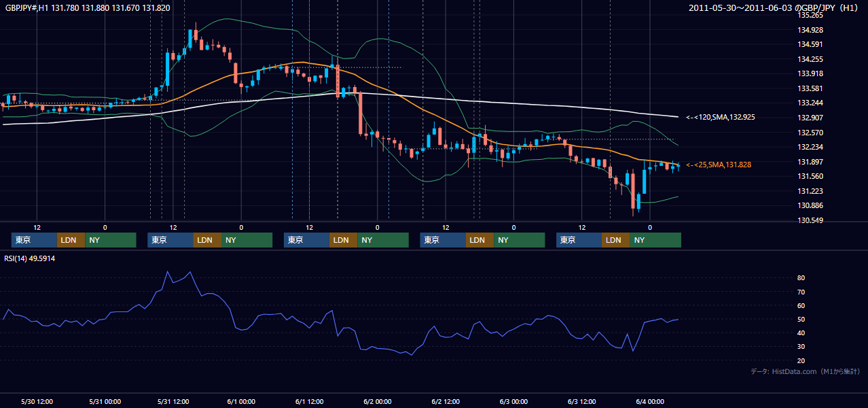Click the LDN session block for 5/30
The height and width of the screenshot is (408, 868).
pos(71,240)
